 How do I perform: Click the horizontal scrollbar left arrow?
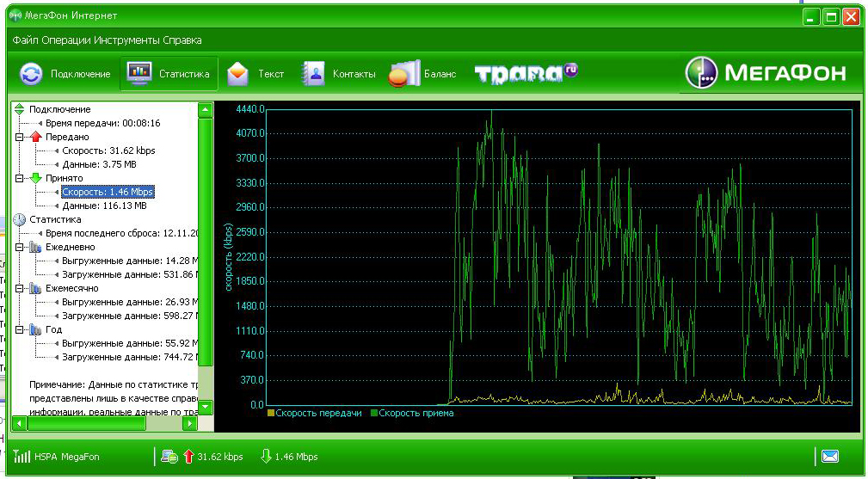click(20, 424)
